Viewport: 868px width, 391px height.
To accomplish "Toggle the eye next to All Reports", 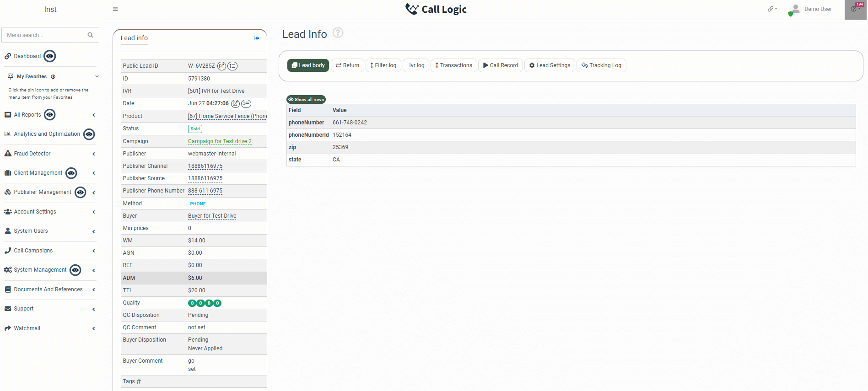I will click(x=50, y=115).
